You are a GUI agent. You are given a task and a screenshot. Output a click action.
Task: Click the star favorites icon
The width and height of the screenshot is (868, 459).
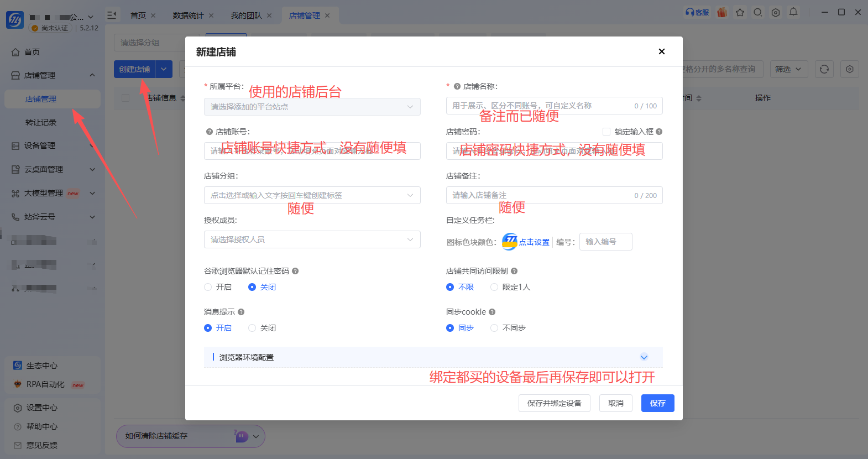pyautogui.click(x=740, y=12)
